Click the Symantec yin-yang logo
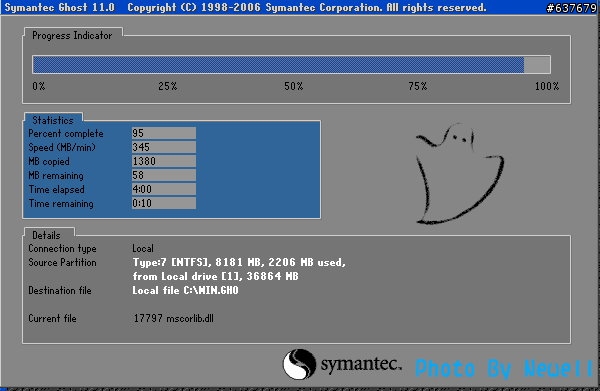Viewport: 600px width, 391px height. [x=300, y=364]
